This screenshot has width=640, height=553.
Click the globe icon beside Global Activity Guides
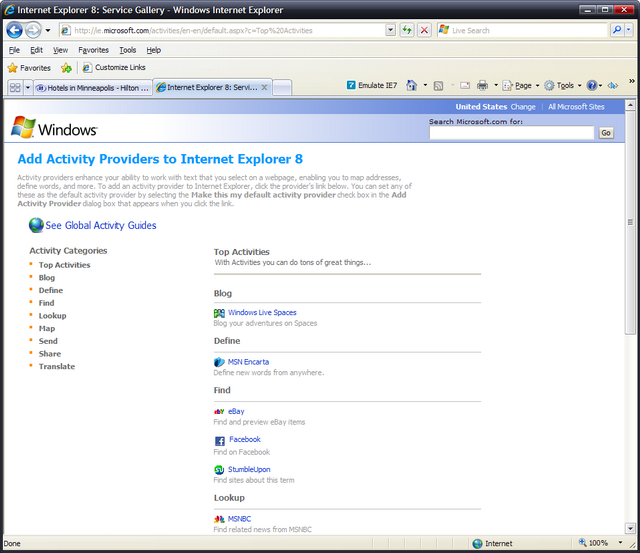(x=36, y=225)
